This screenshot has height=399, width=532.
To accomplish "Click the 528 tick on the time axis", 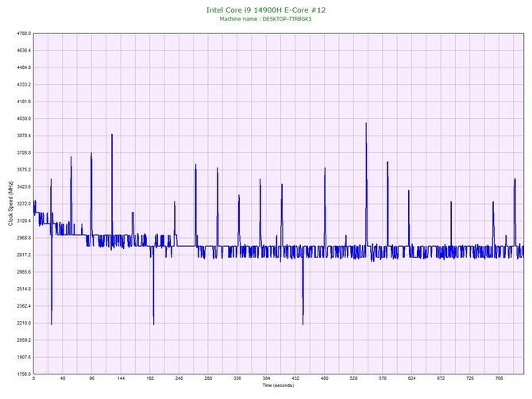I will pos(354,378).
